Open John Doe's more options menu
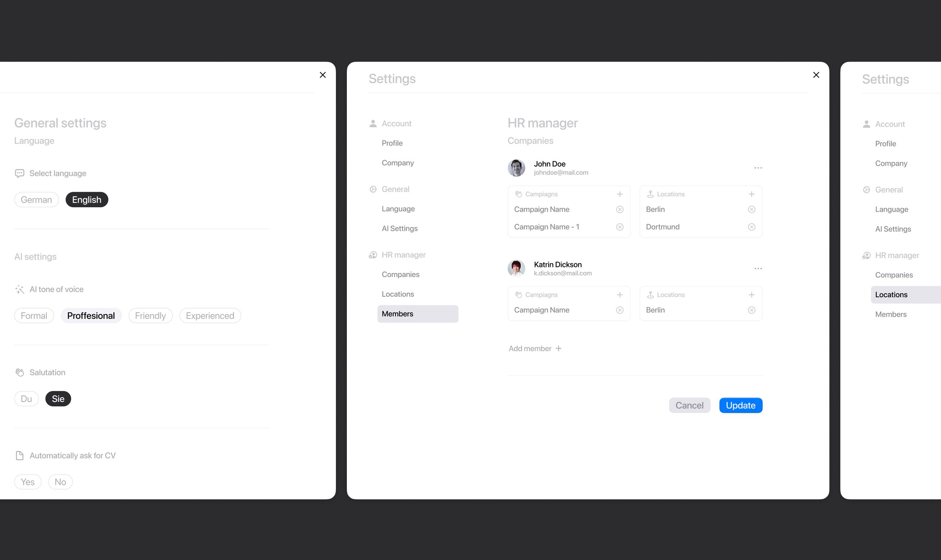The width and height of the screenshot is (941, 560). point(758,168)
